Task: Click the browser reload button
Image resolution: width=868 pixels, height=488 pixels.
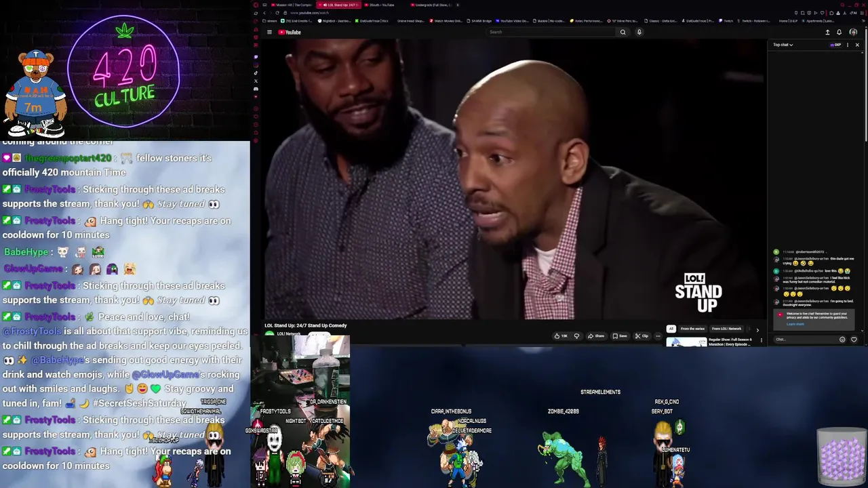Action: click(277, 13)
